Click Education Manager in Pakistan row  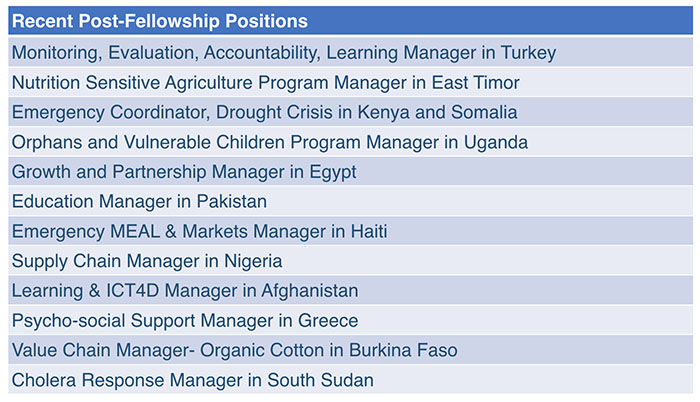pyautogui.click(x=350, y=201)
